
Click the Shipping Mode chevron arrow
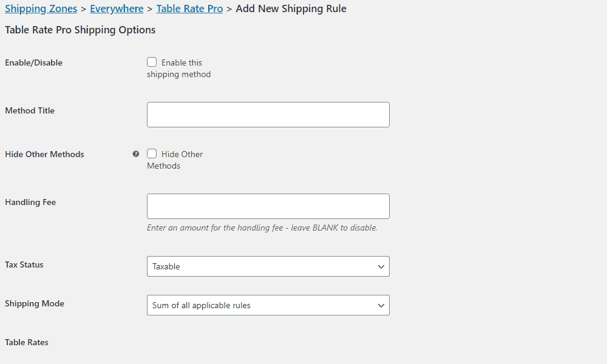pyautogui.click(x=381, y=306)
